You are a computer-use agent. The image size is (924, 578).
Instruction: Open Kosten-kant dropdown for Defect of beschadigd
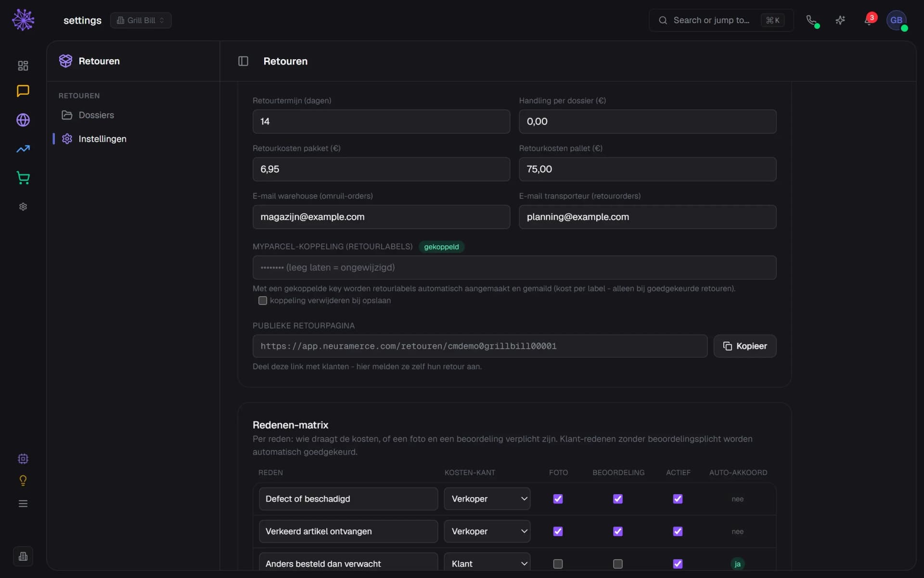(487, 499)
